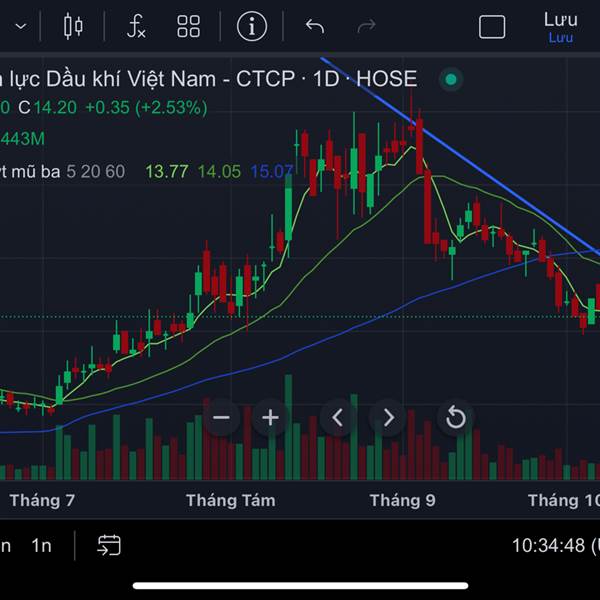The image size is (600, 600).
Task: Tap the iOS home indicator bar
Action: (x=300, y=585)
